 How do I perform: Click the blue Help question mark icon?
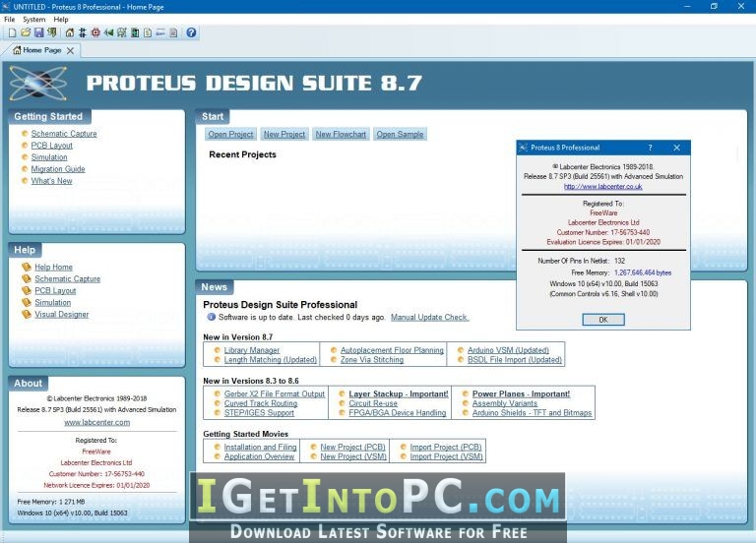click(x=191, y=32)
